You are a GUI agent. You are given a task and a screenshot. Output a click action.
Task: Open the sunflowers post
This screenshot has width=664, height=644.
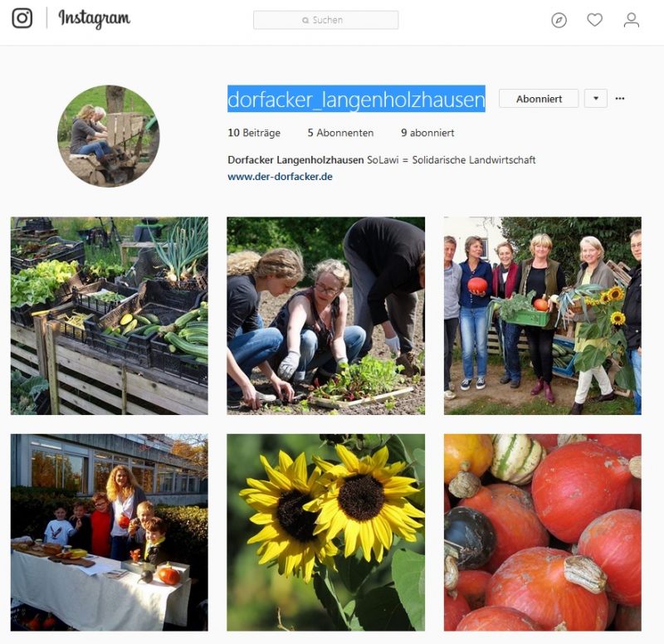[x=325, y=532]
